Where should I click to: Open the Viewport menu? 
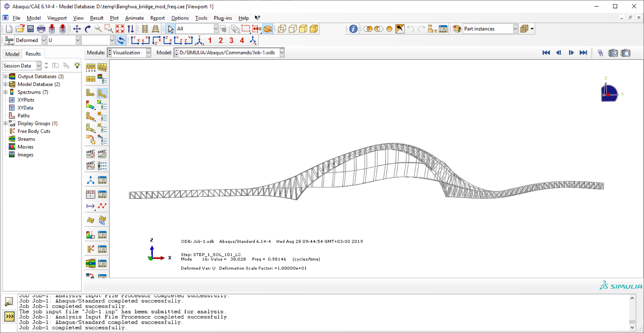pyautogui.click(x=57, y=18)
